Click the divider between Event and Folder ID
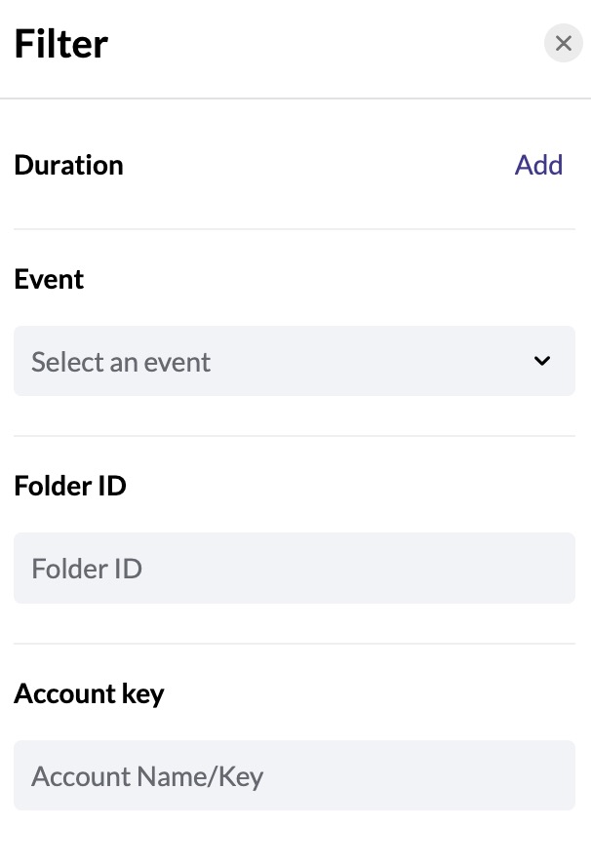Image resolution: width=591 pixels, height=868 pixels. tap(295, 436)
